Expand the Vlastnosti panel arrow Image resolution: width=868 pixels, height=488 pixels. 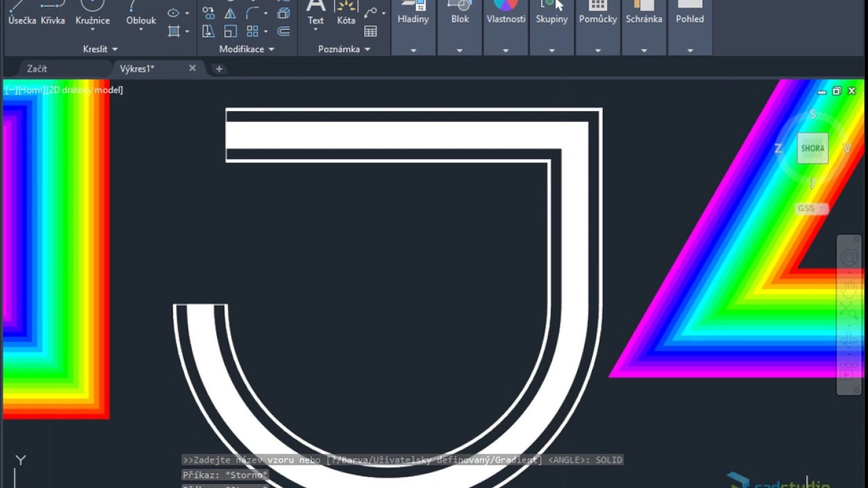[506, 50]
